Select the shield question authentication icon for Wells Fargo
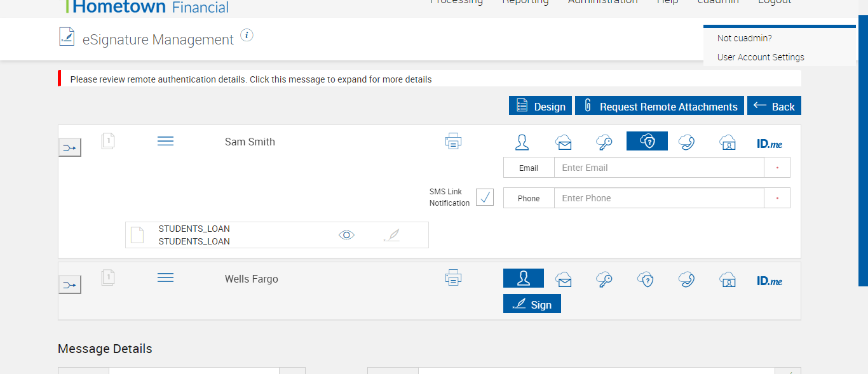Screen dimensions: 868x374 pos(646,279)
